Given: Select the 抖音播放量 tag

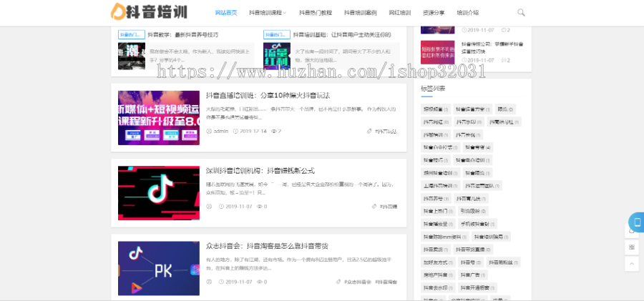Looking at the screenshot, I should [438, 224].
